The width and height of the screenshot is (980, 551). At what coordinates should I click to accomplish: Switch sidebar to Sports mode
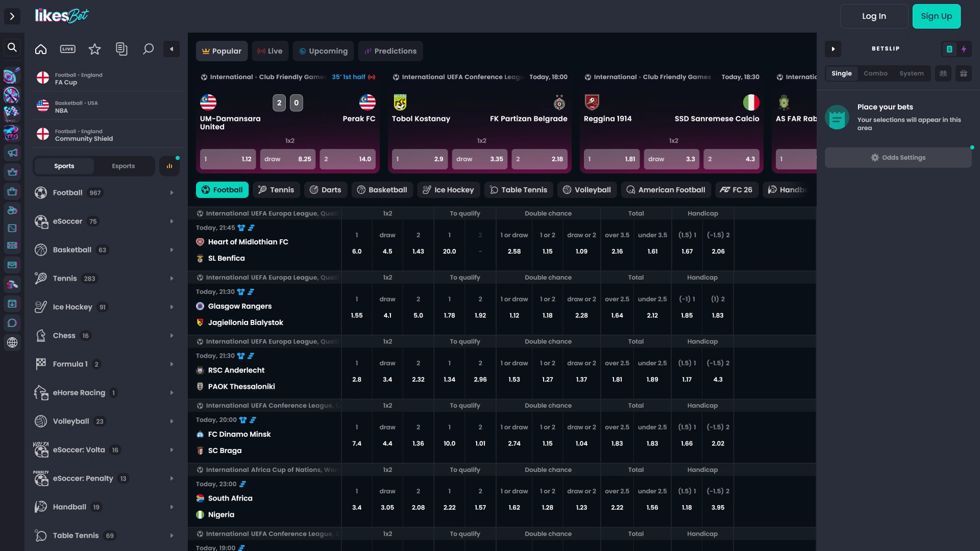(64, 166)
